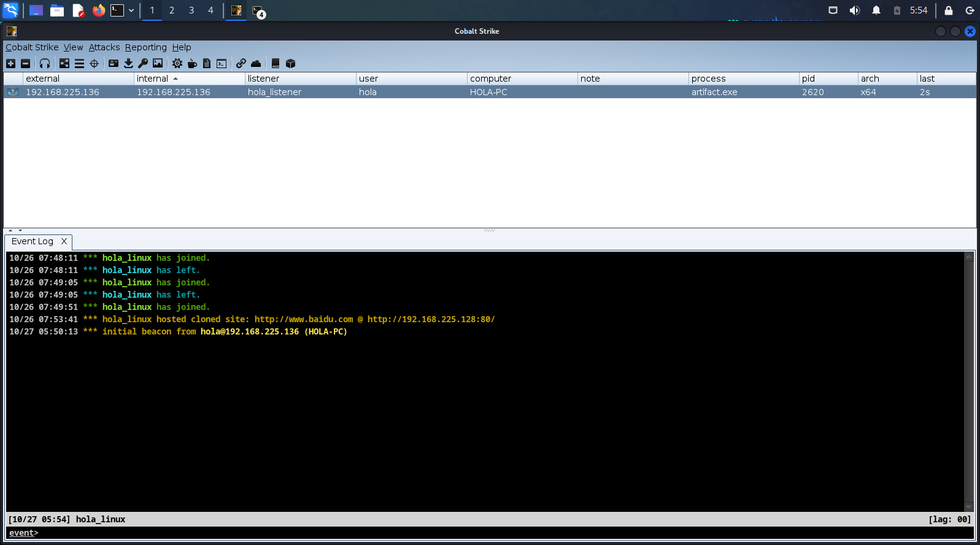The width and height of the screenshot is (980, 545).
Task: Open the terminal emulator from the panel
Action: click(117, 10)
